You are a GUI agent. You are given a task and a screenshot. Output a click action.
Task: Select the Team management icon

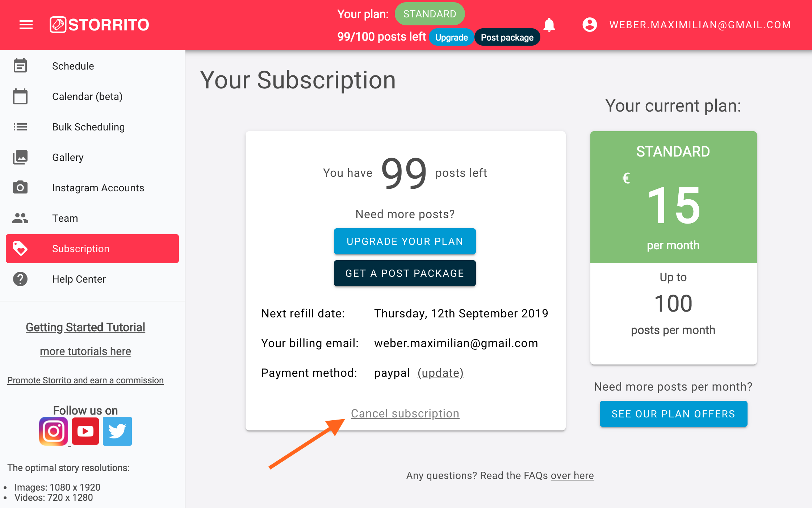21,218
